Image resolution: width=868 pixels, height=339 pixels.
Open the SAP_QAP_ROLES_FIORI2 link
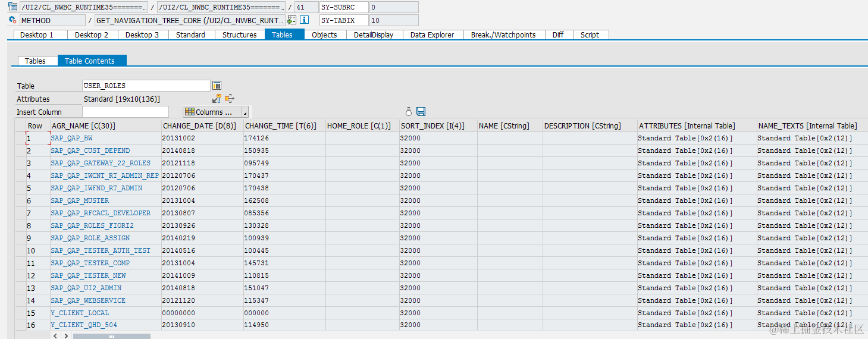(x=92, y=225)
